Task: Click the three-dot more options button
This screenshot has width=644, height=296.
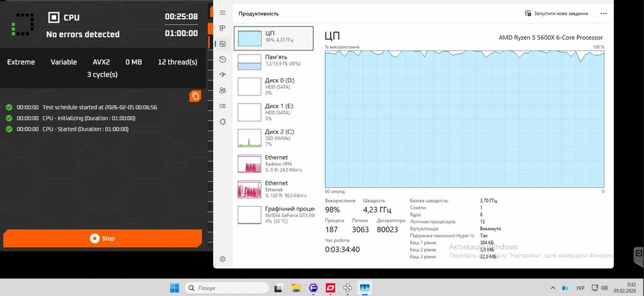Action: 603,14
